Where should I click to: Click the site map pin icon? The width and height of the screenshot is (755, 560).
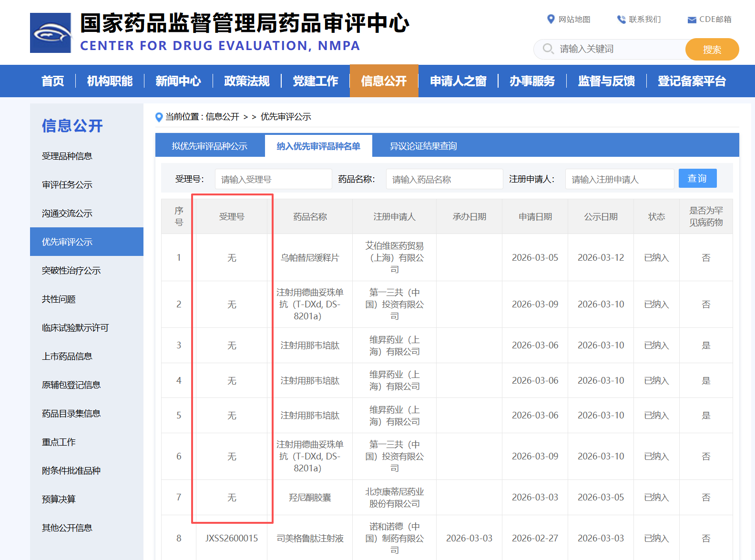[x=551, y=19]
